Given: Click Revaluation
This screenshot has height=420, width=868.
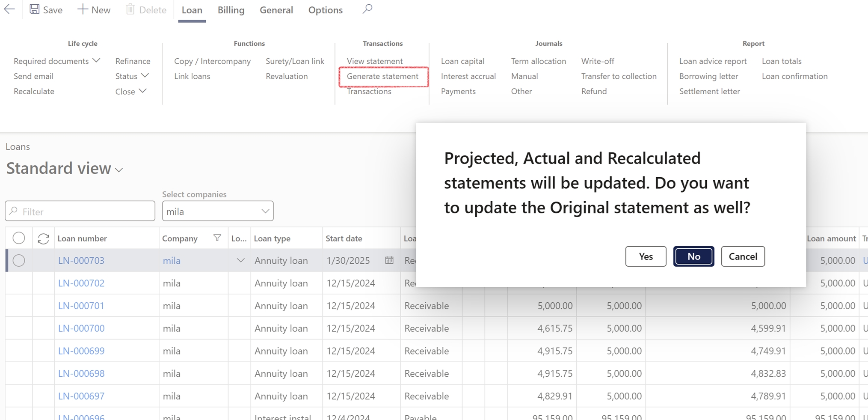Looking at the screenshot, I should coord(287,76).
